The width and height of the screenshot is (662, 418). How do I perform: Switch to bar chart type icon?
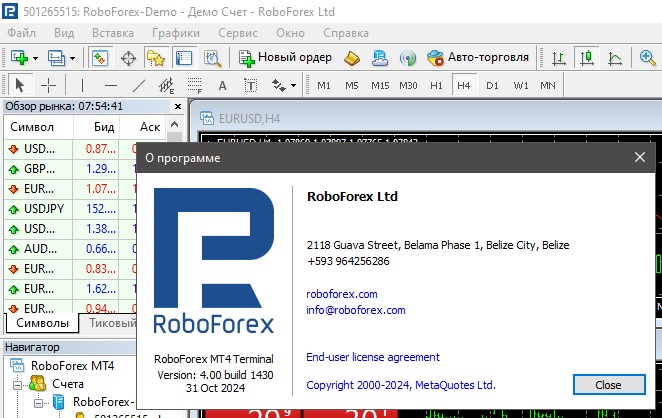coord(559,58)
